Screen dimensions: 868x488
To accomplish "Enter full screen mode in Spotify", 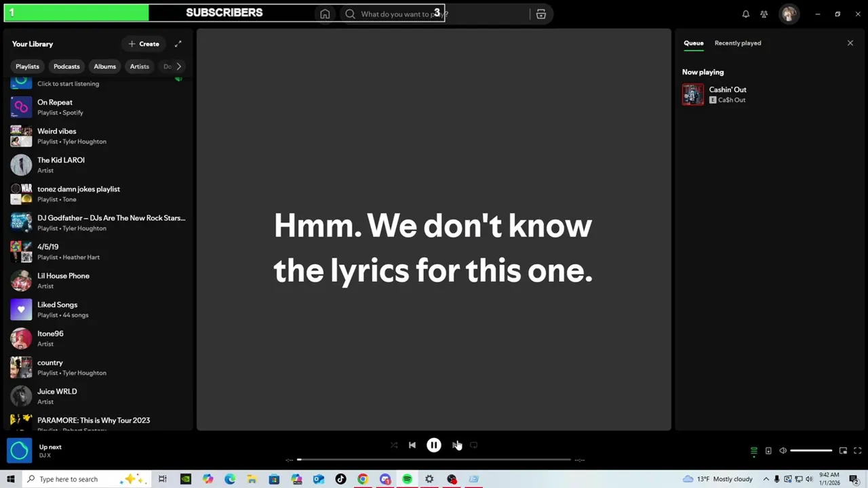I will click(x=858, y=451).
